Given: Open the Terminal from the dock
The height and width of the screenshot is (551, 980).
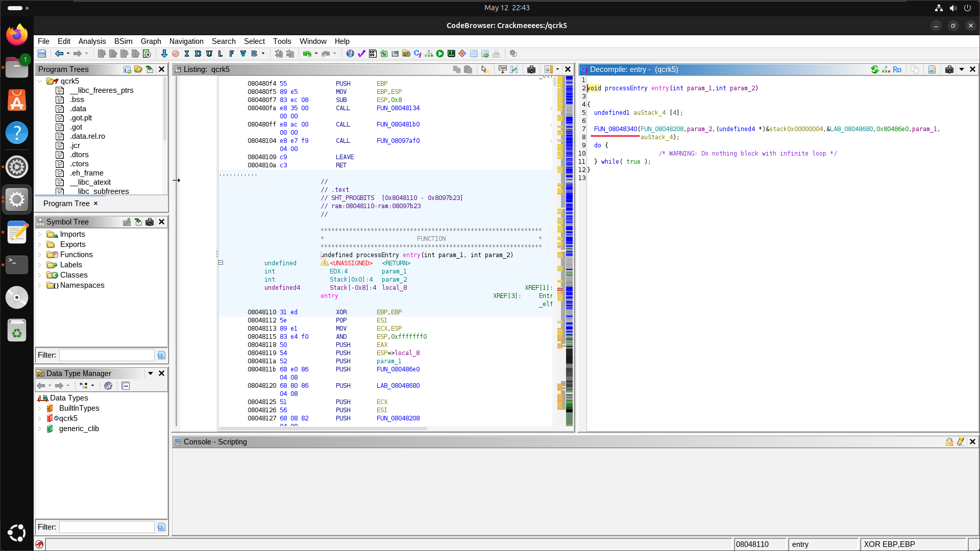Looking at the screenshot, I should click(x=17, y=264).
